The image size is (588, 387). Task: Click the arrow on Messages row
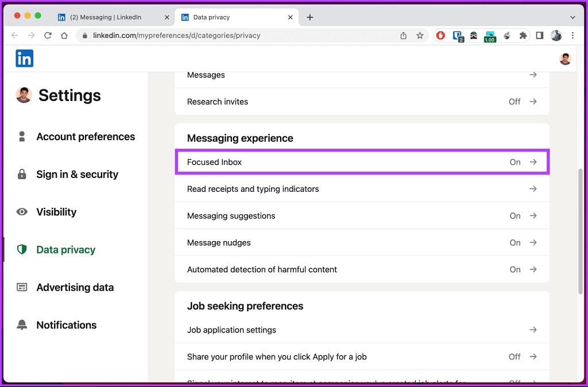[x=533, y=75]
